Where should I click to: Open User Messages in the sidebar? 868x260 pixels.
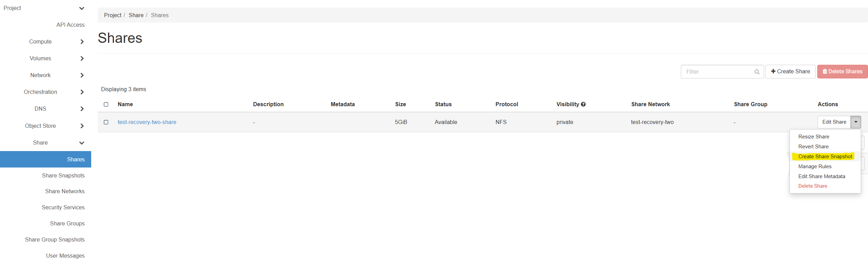coord(65,256)
